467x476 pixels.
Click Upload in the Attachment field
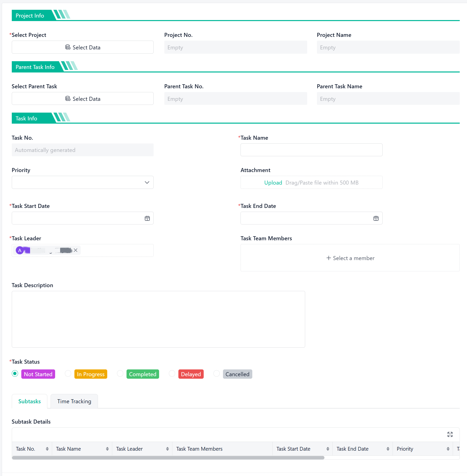273,183
